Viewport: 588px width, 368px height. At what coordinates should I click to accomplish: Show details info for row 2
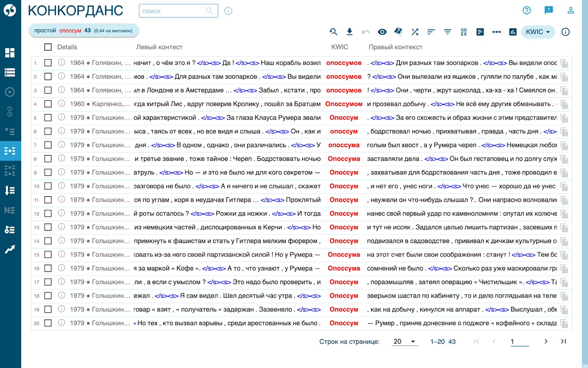[62, 76]
